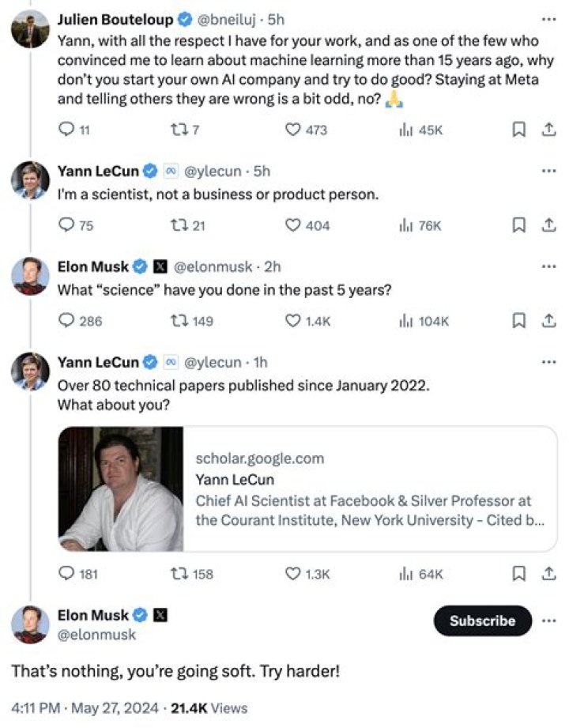Reply to Julien Bouteloup's tweet
The image size is (569, 728).
pos(66,130)
